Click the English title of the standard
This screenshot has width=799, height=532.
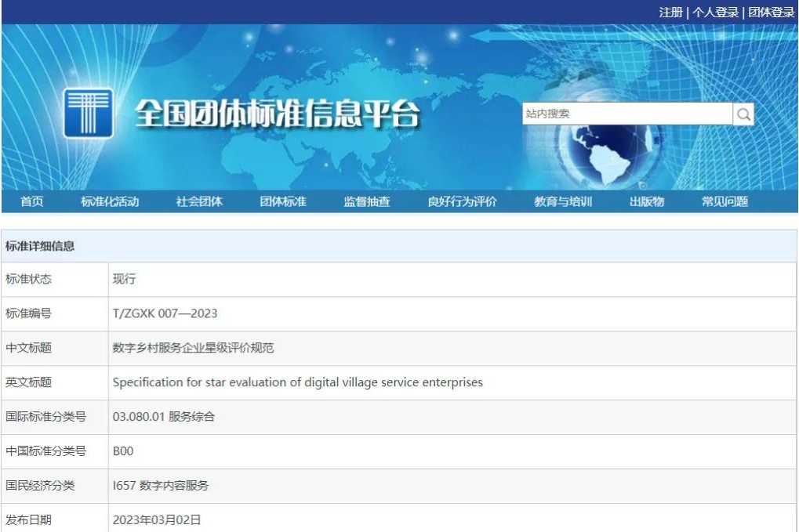coord(297,382)
